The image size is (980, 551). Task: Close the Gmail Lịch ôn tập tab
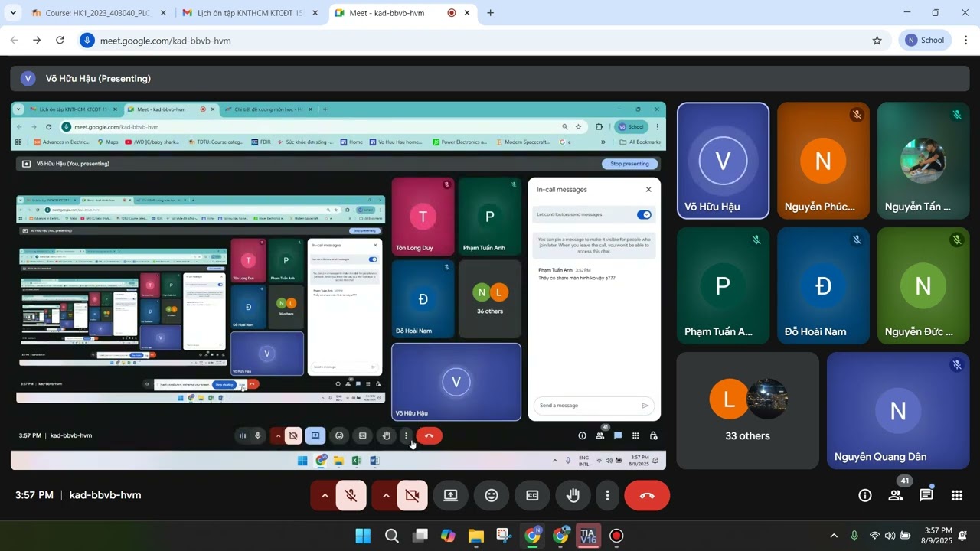coord(315,13)
